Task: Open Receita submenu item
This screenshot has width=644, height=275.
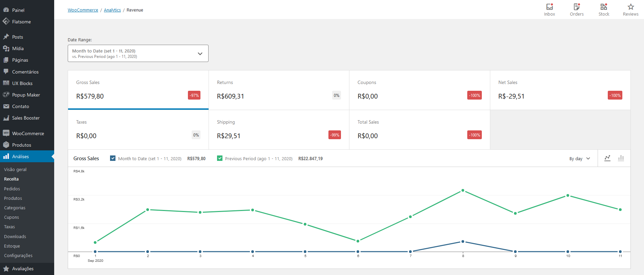Action: coord(12,179)
